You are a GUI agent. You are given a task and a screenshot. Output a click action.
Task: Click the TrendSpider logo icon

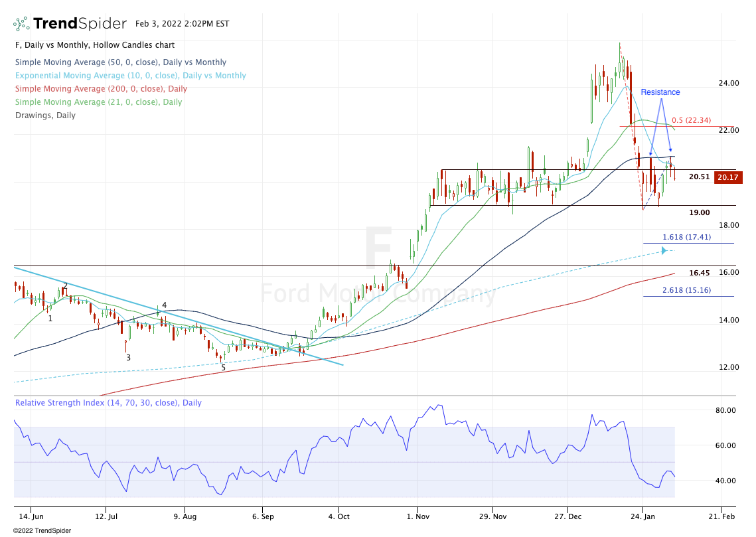22,24
